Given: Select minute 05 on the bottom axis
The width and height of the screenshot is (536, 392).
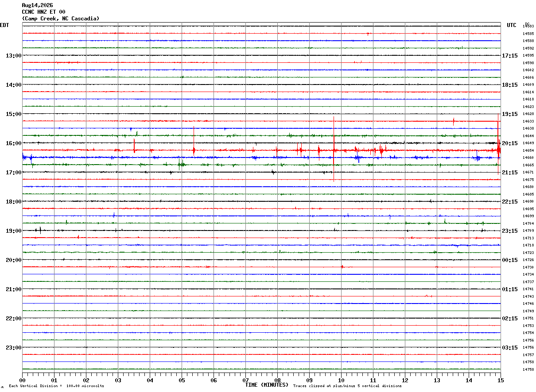Looking at the screenshot, I should coord(182,380).
